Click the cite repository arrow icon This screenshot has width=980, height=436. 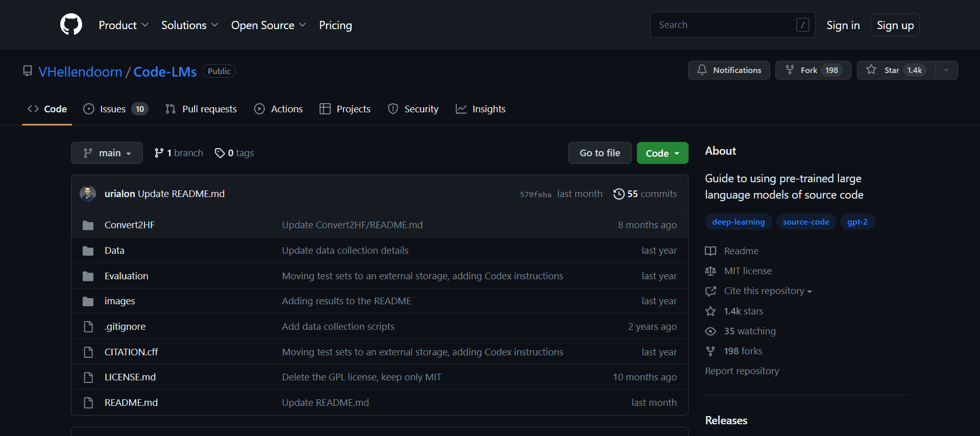[x=710, y=291]
